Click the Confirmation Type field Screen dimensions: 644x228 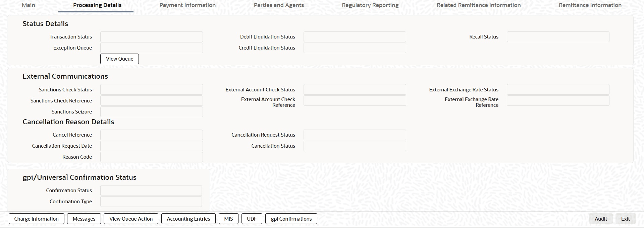151,202
